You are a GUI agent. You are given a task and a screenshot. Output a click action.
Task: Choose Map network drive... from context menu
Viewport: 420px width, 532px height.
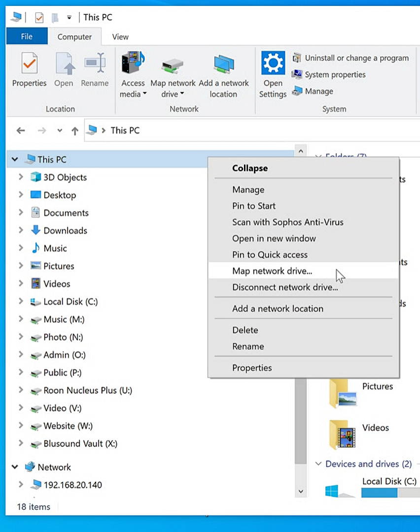tap(303, 271)
